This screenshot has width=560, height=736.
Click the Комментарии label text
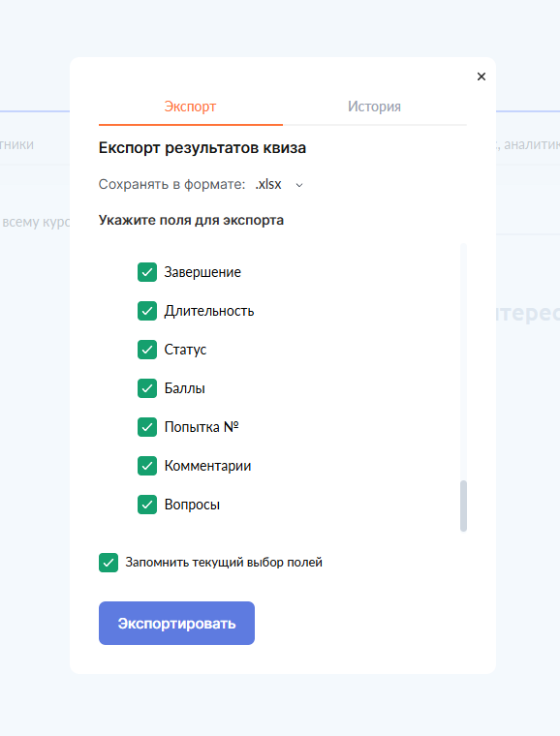[x=207, y=466]
